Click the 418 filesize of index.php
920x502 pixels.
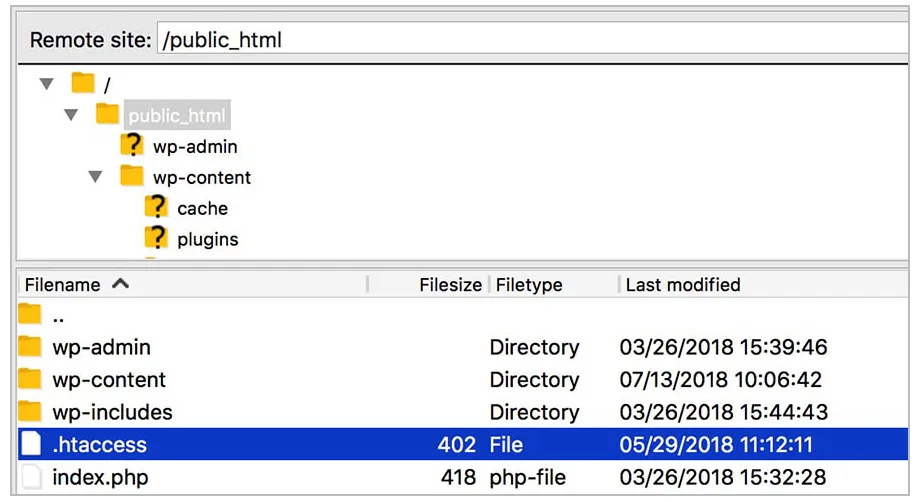458,478
